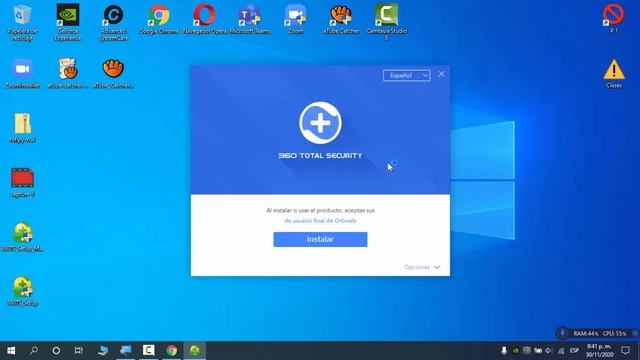Expand the Opciones section

click(422, 267)
